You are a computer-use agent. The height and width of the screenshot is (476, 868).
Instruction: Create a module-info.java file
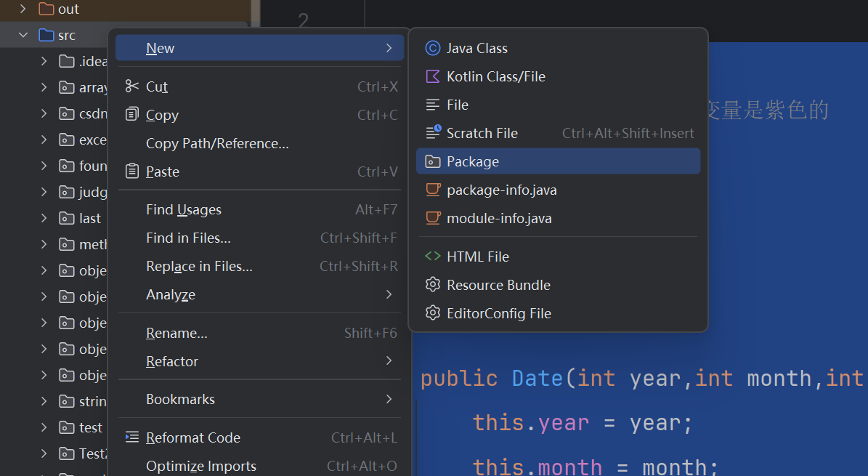(558, 218)
